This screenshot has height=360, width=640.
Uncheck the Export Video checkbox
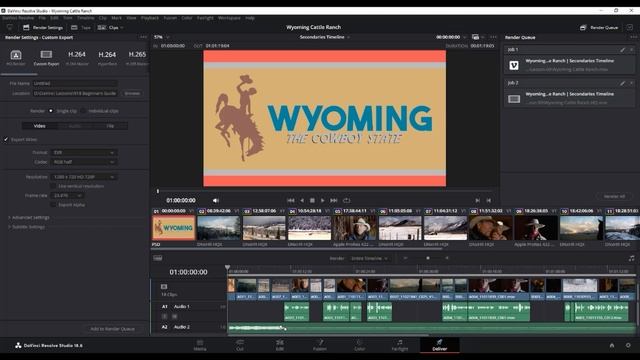(x=6, y=140)
